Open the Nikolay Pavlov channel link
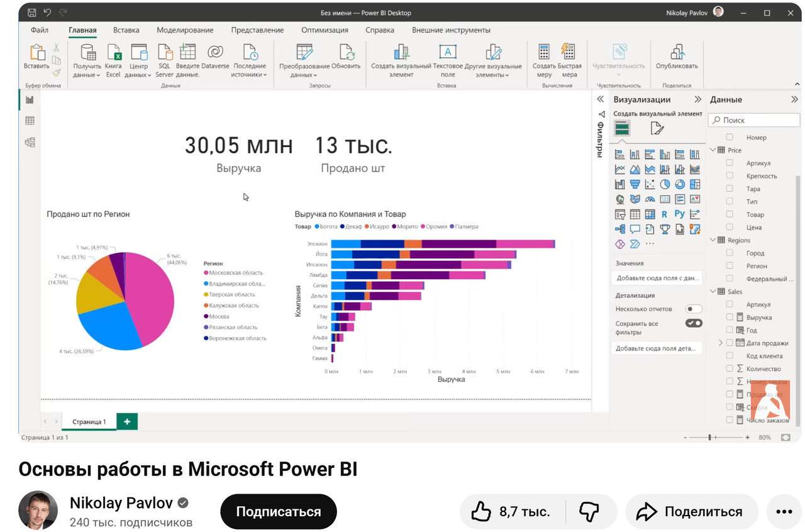This screenshot has height=532, width=805. 122,503
